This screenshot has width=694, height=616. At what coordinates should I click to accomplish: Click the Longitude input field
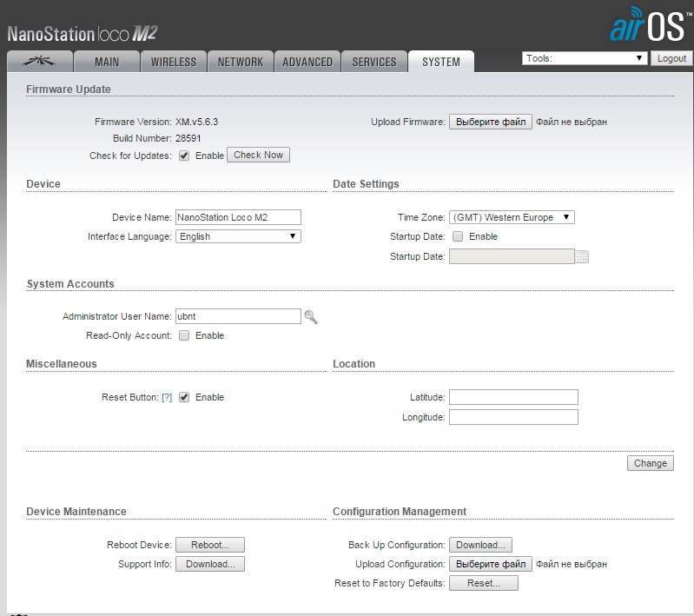(x=513, y=417)
